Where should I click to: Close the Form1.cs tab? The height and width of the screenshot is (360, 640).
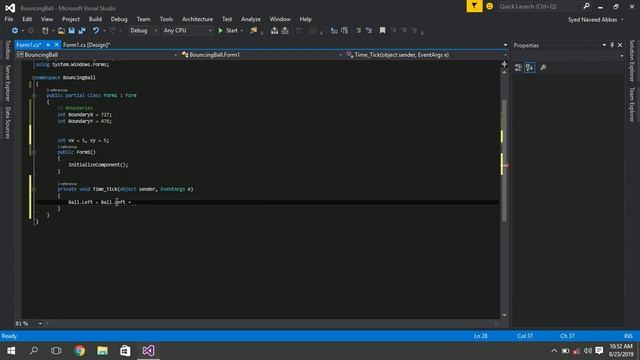[x=57, y=45]
